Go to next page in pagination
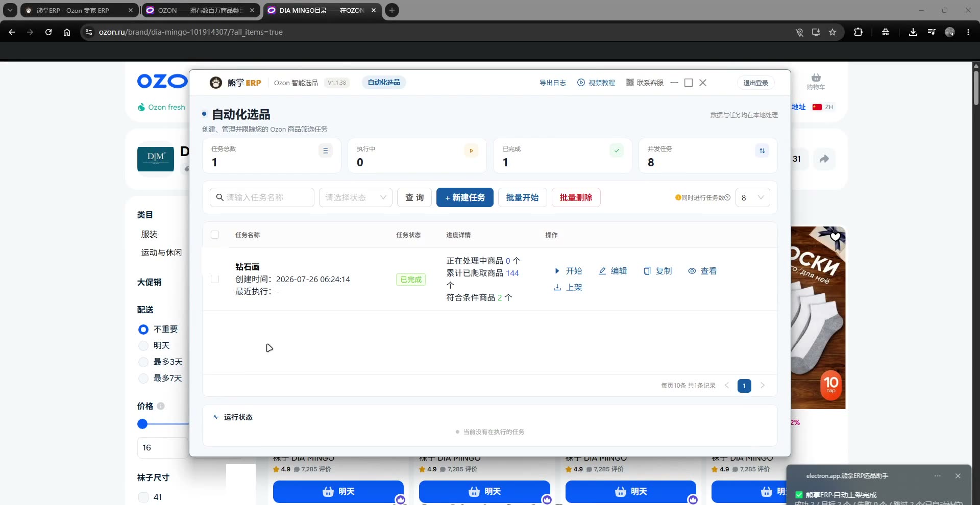Image resolution: width=980 pixels, height=505 pixels. click(x=763, y=385)
